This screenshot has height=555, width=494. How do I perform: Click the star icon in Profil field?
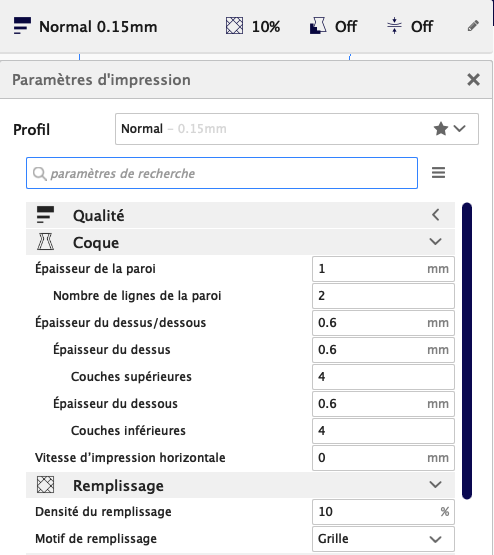(441, 129)
